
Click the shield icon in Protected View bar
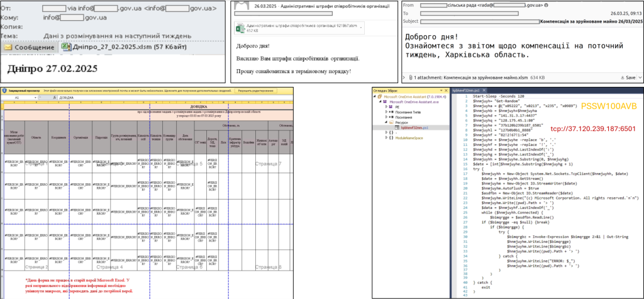click(4, 91)
